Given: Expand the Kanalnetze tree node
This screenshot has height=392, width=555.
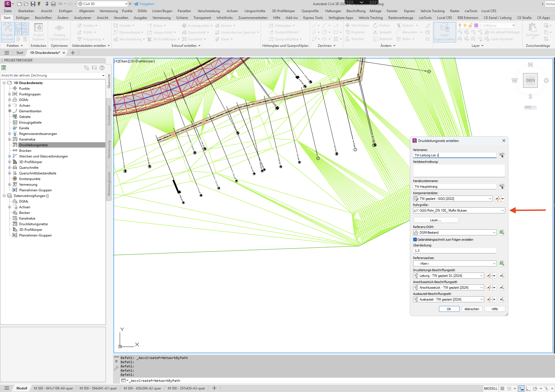Looking at the screenshot, I should pyautogui.click(x=9, y=139).
